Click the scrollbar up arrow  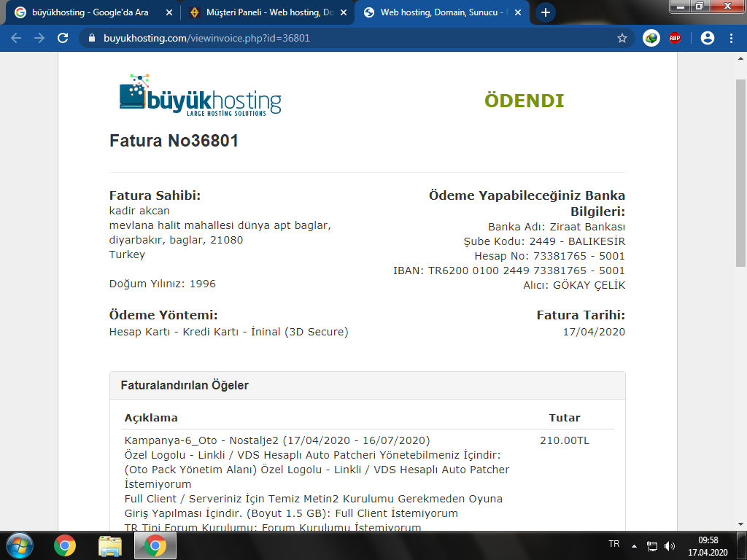pos(741,58)
